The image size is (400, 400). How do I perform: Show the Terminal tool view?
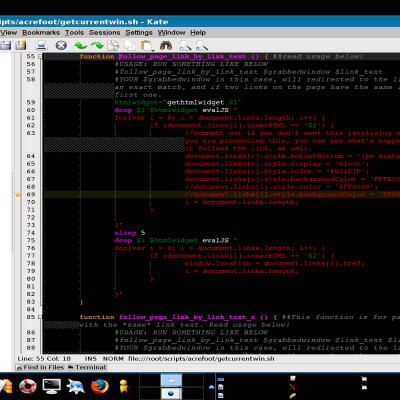(x=87, y=367)
